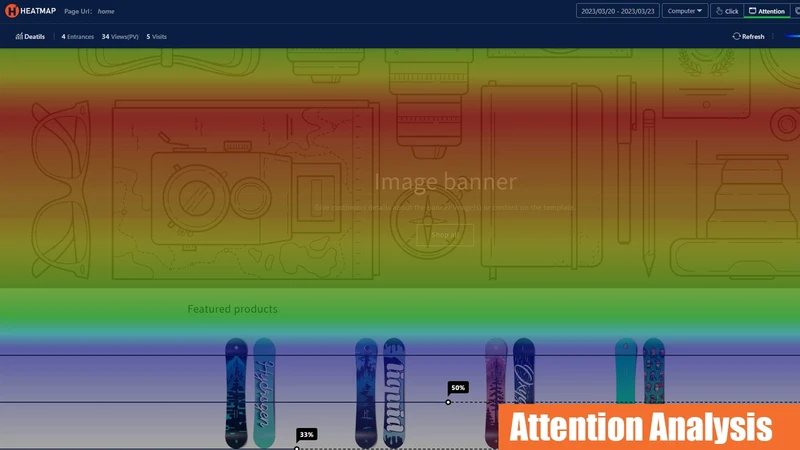Image resolution: width=800 pixels, height=450 pixels.
Task: Open the date range picker 2023/03/20 - 2023/03/23
Action: click(617, 11)
